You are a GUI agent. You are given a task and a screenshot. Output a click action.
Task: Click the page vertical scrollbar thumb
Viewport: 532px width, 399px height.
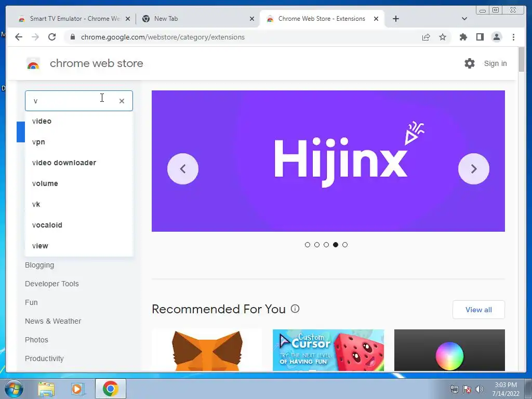pos(522,59)
